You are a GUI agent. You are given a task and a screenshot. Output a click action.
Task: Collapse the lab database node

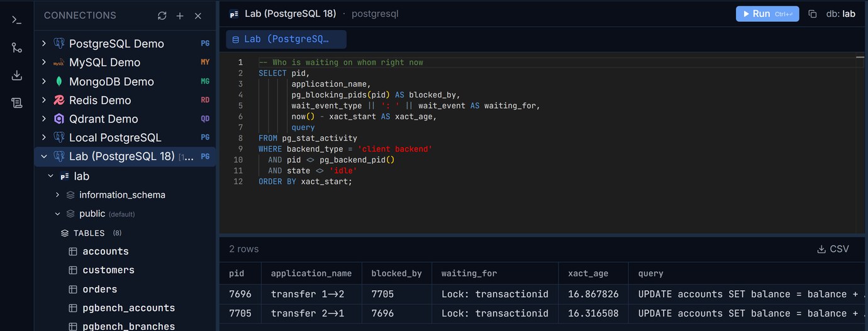[50, 176]
